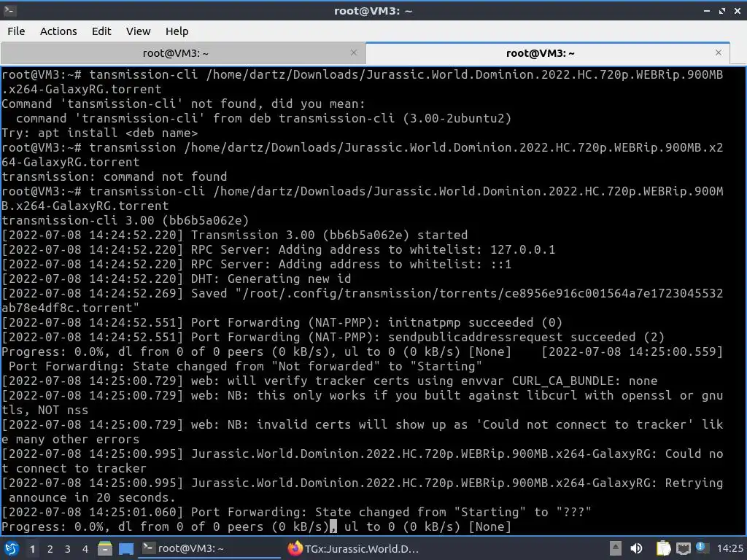
Task: Minimize the terminal window
Action: coord(707,10)
